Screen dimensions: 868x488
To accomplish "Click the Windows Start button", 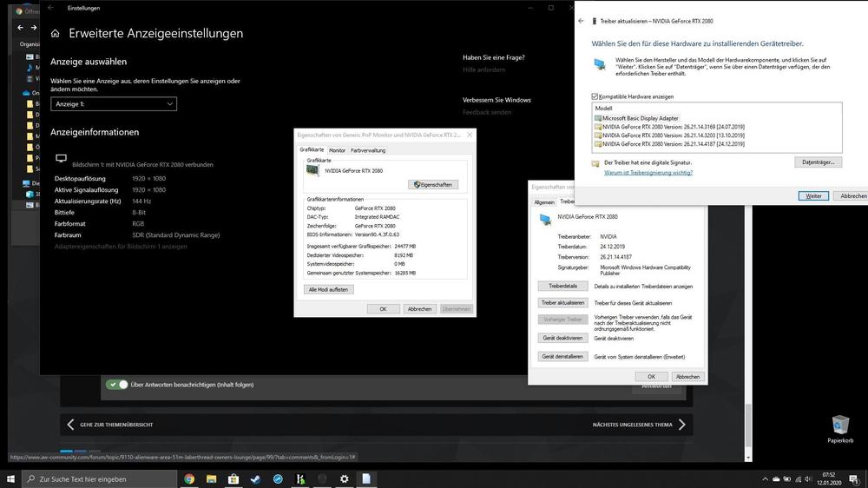I will tap(11, 478).
